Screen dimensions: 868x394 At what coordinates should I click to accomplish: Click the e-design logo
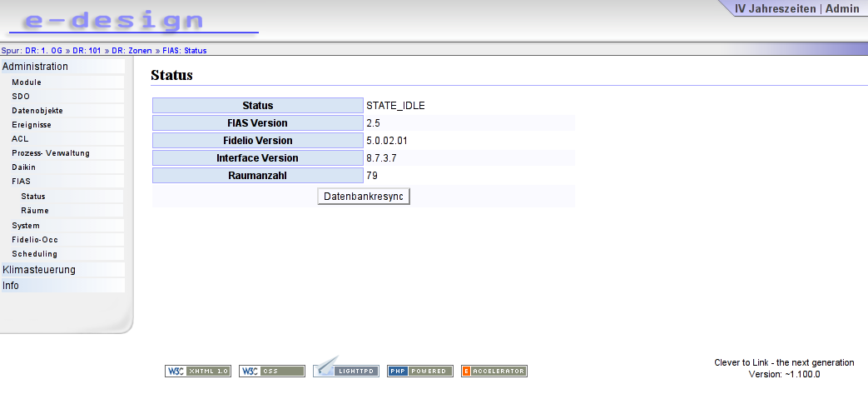tap(134, 21)
